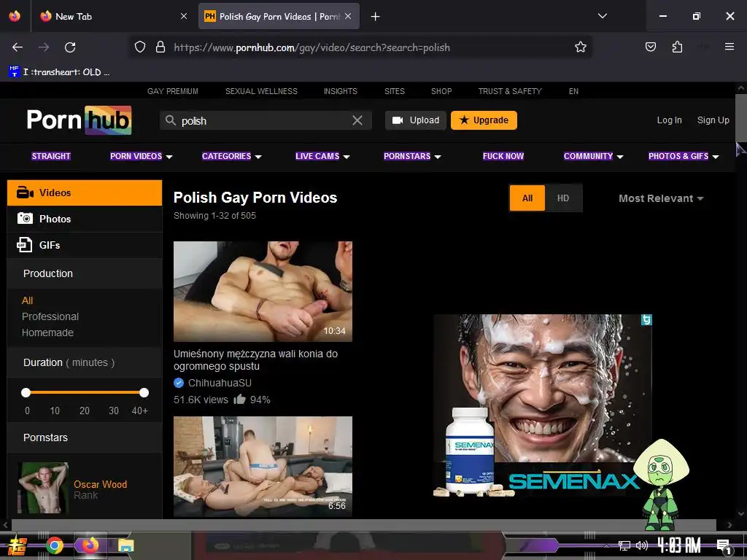This screenshot has height=560, width=747.
Task: Open the Trust & Safety top link
Action: pyautogui.click(x=510, y=91)
